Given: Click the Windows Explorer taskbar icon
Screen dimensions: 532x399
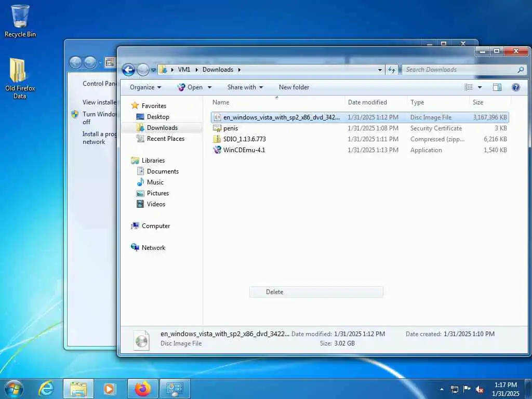Looking at the screenshot, I should 78,389.
